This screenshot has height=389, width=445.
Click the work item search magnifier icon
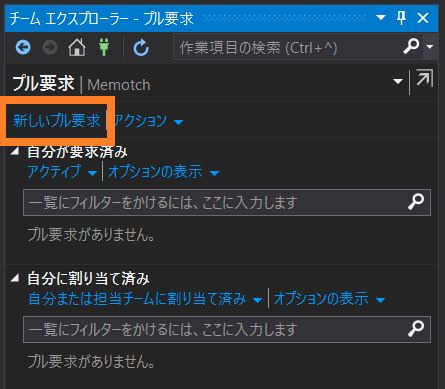pyautogui.click(x=411, y=46)
